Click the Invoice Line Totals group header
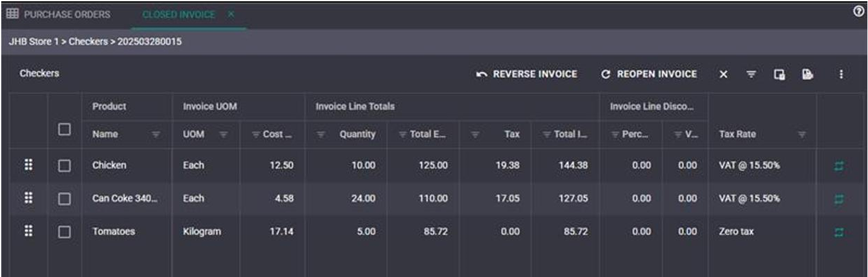868x277 pixels. 355,106
